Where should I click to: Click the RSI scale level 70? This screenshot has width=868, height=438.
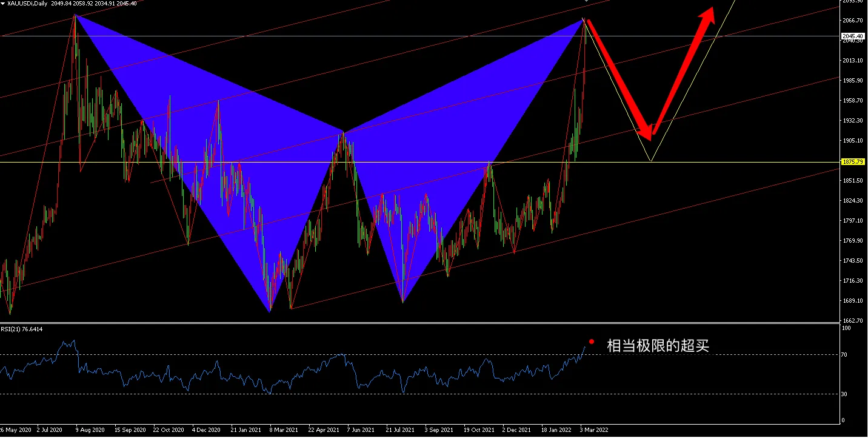coord(846,355)
